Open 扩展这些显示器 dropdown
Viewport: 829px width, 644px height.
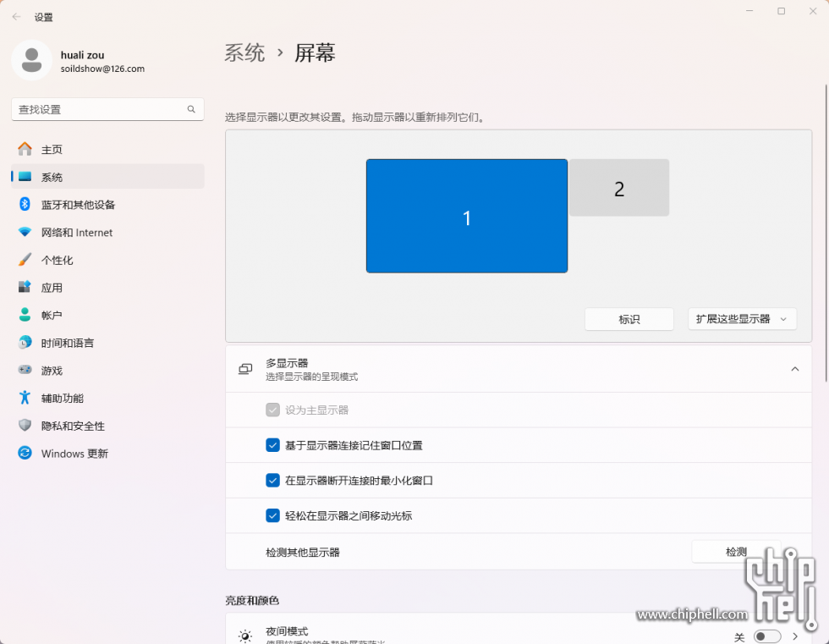coord(743,319)
